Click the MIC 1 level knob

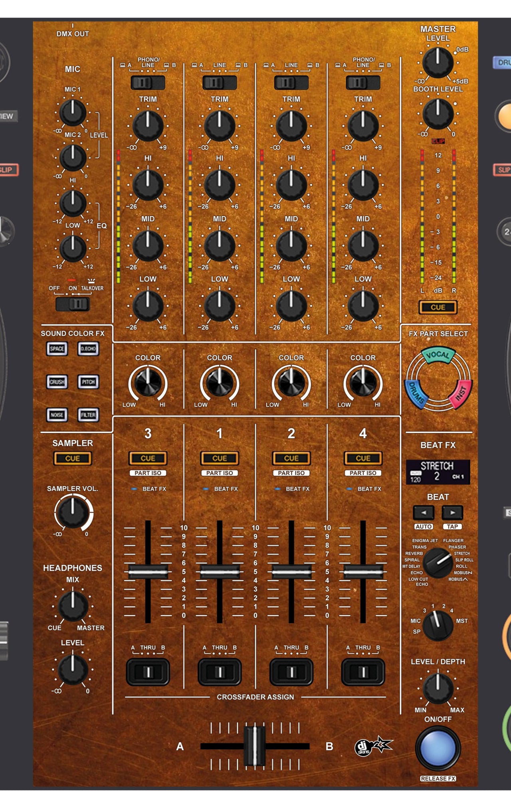click(73, 113)
